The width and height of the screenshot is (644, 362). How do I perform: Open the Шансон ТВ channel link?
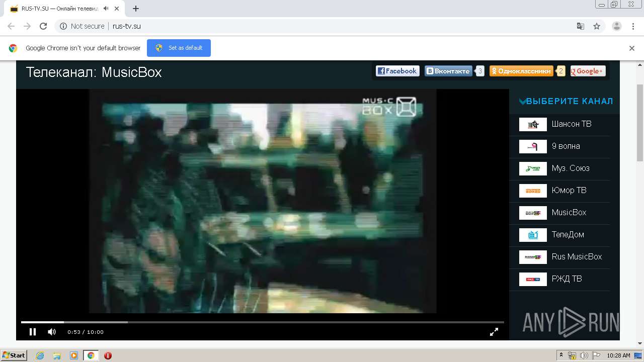point(572,124)
